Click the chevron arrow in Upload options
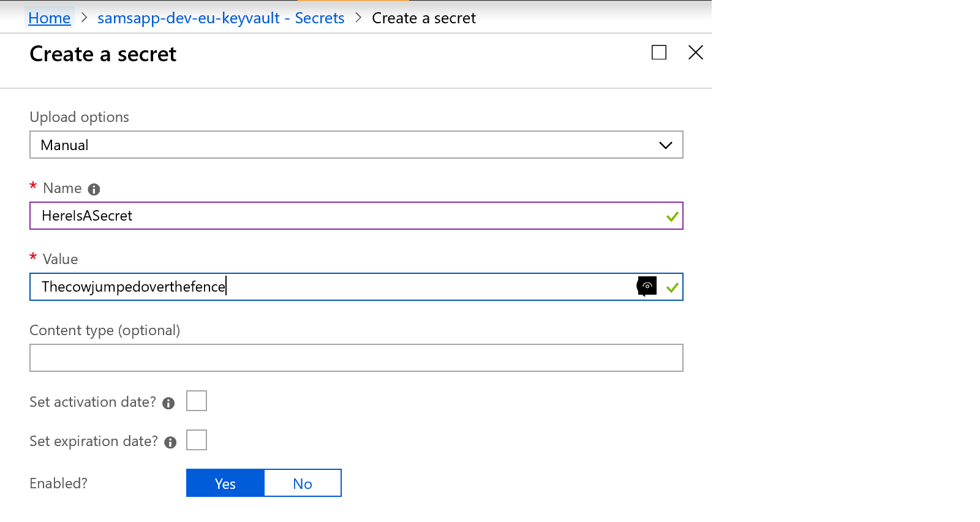Viewport: 980px width, 522px height. pyautogui.click(x=665, y=145)
